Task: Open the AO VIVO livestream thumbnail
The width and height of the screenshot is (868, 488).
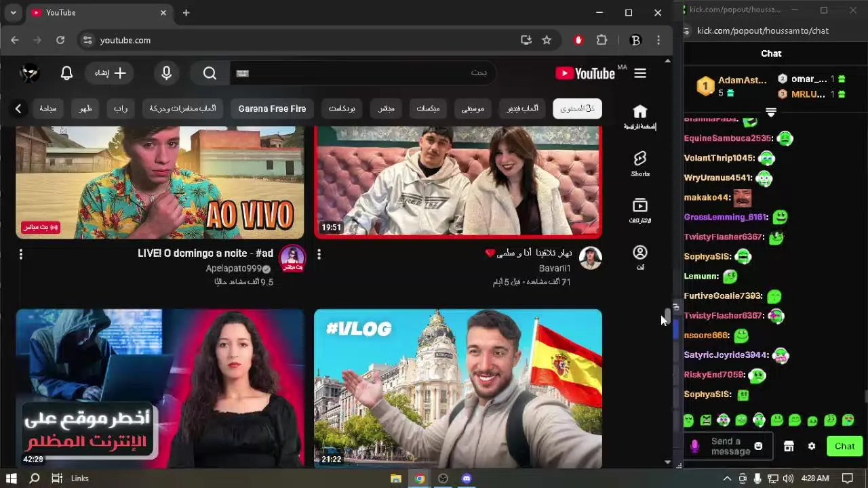Action: (160, 182)
